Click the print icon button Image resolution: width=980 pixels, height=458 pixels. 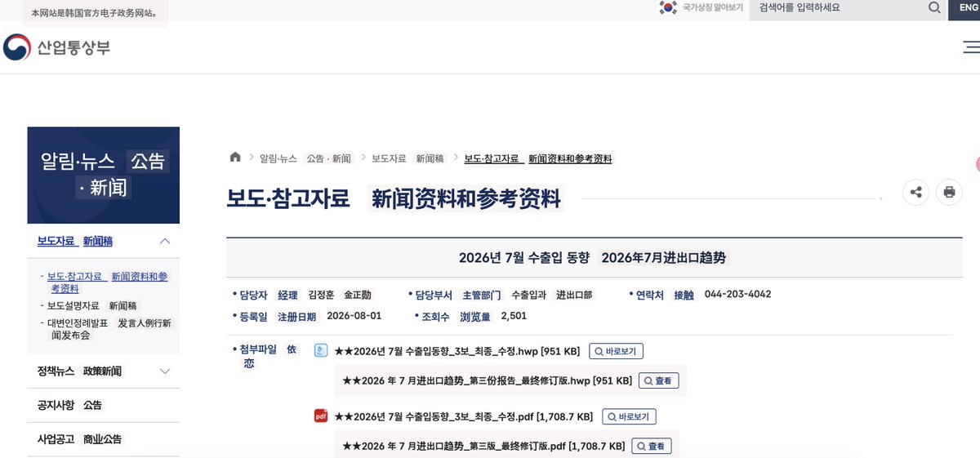click(949, 193)
